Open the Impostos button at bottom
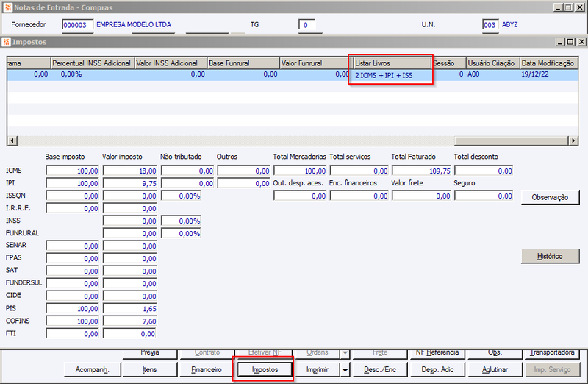Viewport: 588px width, 384px height. pyautogui.click(x=265, y=370)
